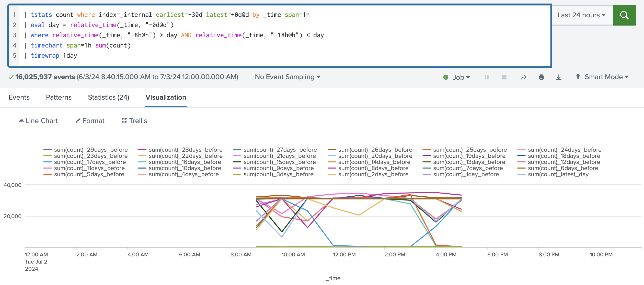The width and height of the screenshot is (644, 285).
Task: Click the share job arrow icon
Action: (524, 77)
